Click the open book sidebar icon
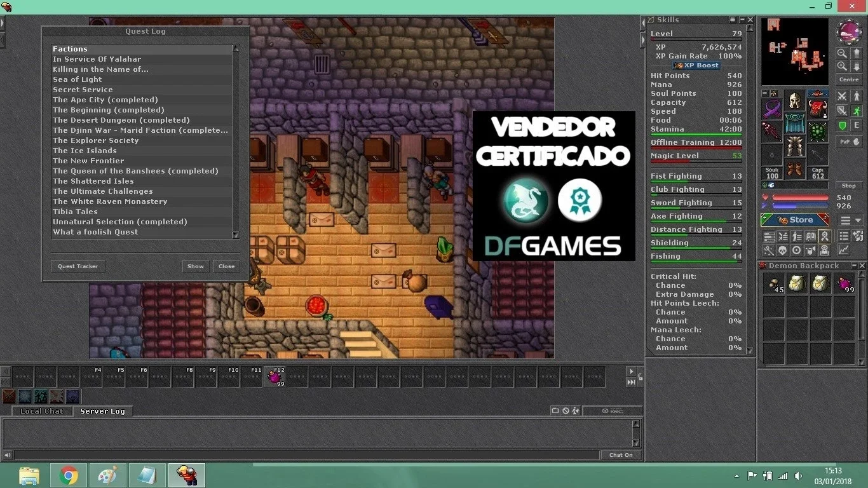The width and height of the screenshot is (868, 488). pyautogui.click(x=810, y=236)
